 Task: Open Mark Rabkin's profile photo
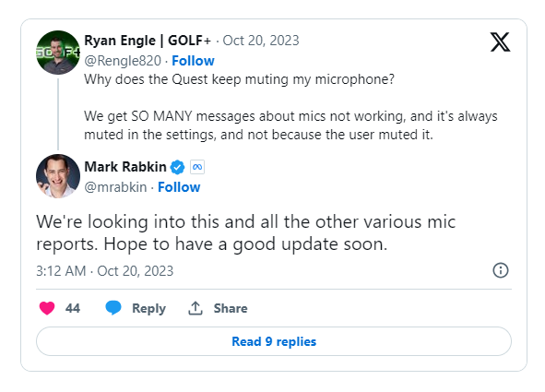coord(58,176)
